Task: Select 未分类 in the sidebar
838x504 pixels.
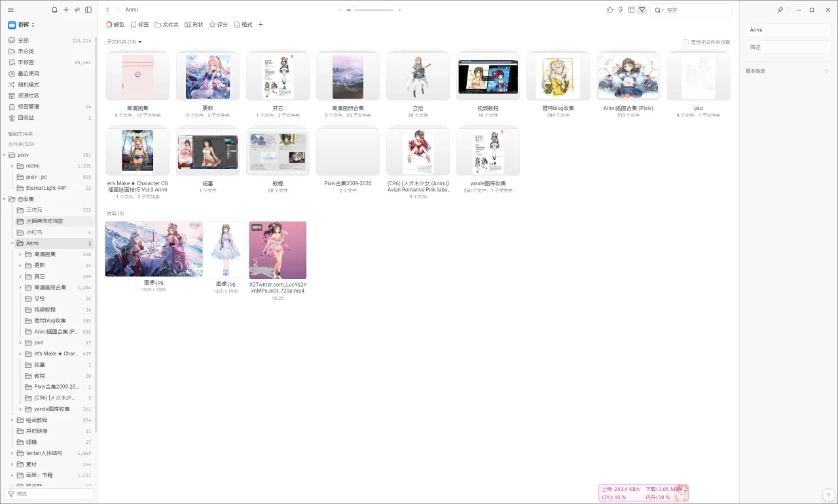Action: point(49,51)
